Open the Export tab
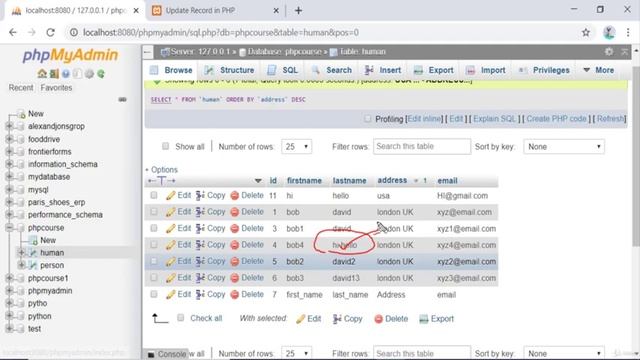 click(433, 70)
